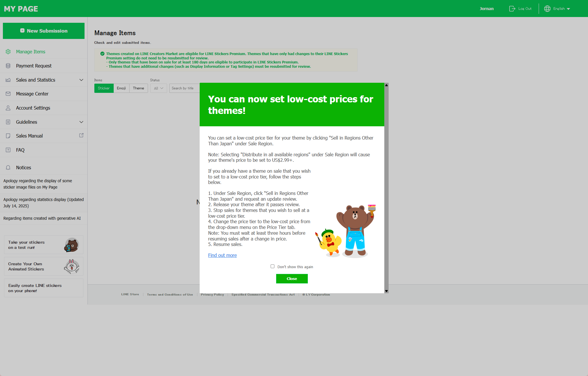Click Brown bear thumbnail in test run banner
This screenshot has height=376, width=588.
pyautogui.click(x=72, y=245)
